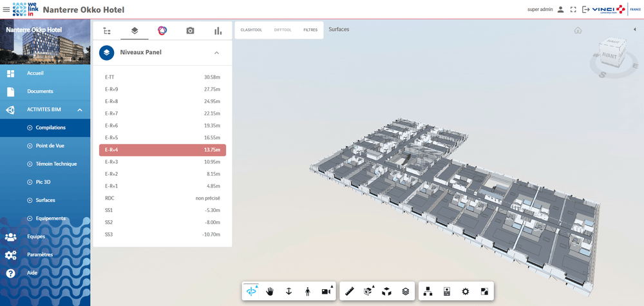644x306 pixels.
Task: Activate the Explode model tool
Action: [x=386, y=291]
